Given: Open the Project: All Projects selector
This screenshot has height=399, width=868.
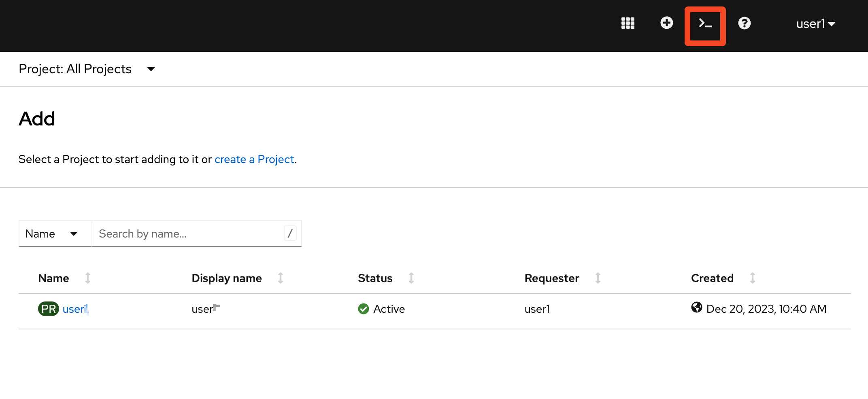Looking at the screenshot, I should click(87, 69).
